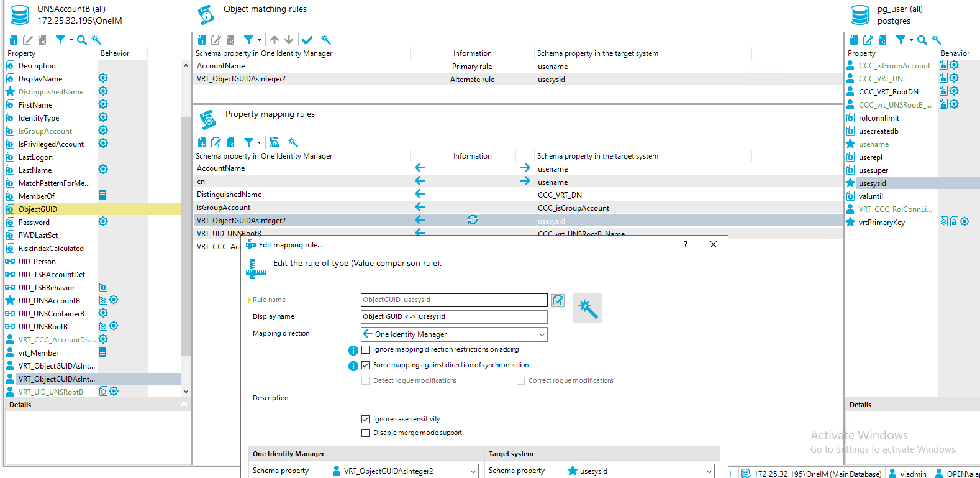Select the DistinguishedName mapping rule row

pyautogui.click(x=519, y=195)
